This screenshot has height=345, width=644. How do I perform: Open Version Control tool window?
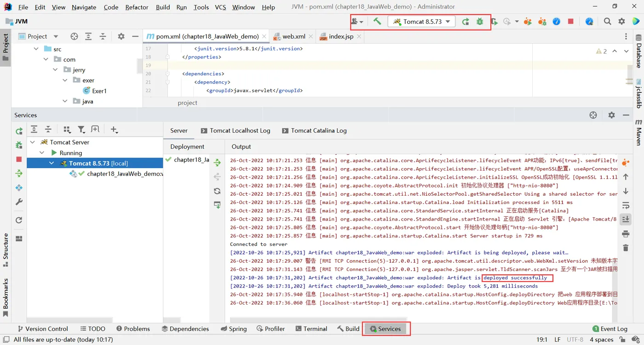click(x=42, y=329)
